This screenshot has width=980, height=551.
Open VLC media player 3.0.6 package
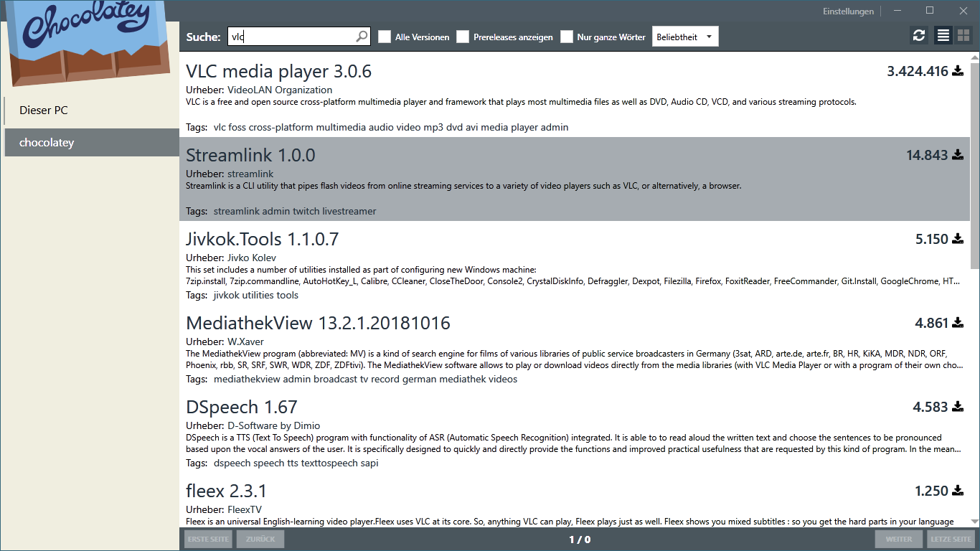(x=278, y=71)
